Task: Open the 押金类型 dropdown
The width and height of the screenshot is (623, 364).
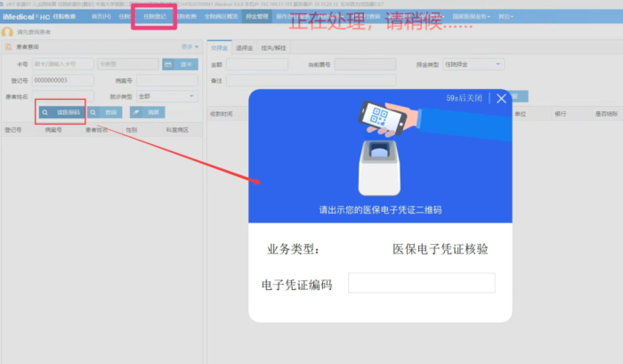Action: 473,64
